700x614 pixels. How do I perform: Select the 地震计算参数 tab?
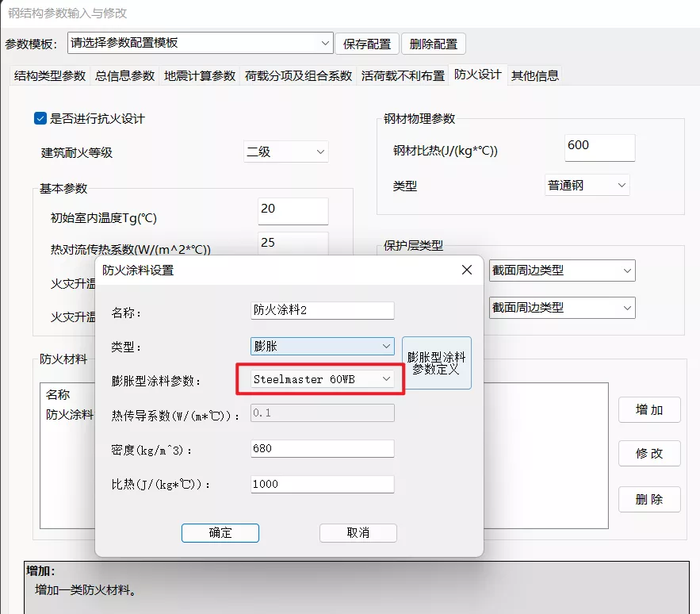[x=200, y=75]
